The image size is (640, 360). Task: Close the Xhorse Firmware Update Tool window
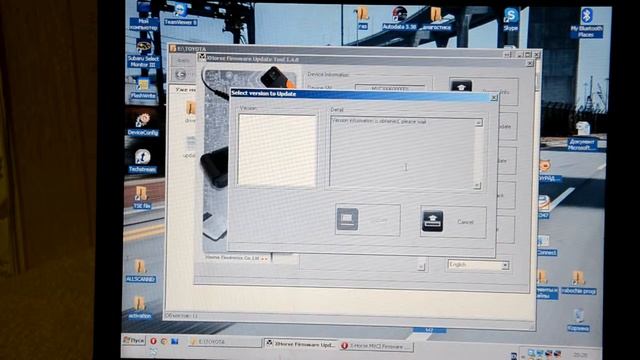529,63
